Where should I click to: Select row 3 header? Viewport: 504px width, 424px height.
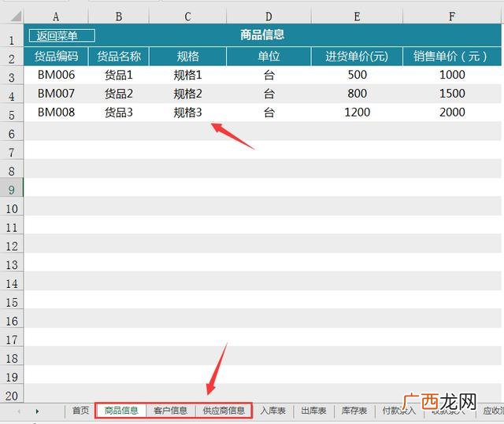coord(12,77)
